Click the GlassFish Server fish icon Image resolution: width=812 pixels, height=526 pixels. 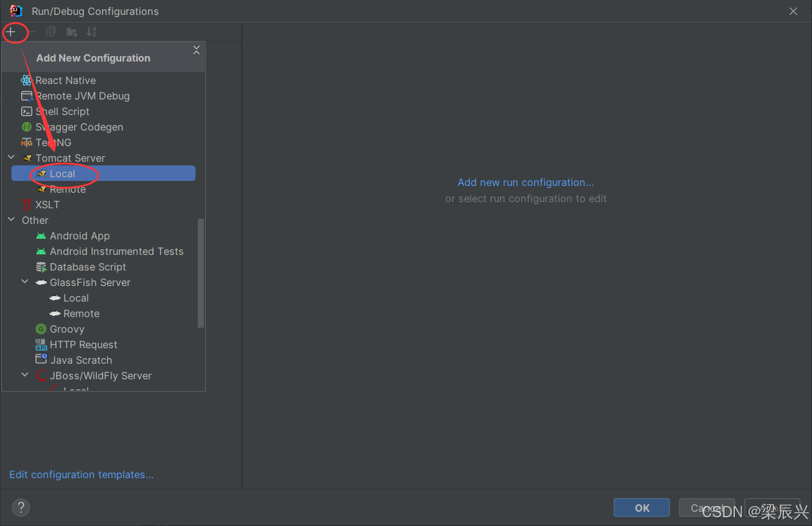tap(41, 282)
